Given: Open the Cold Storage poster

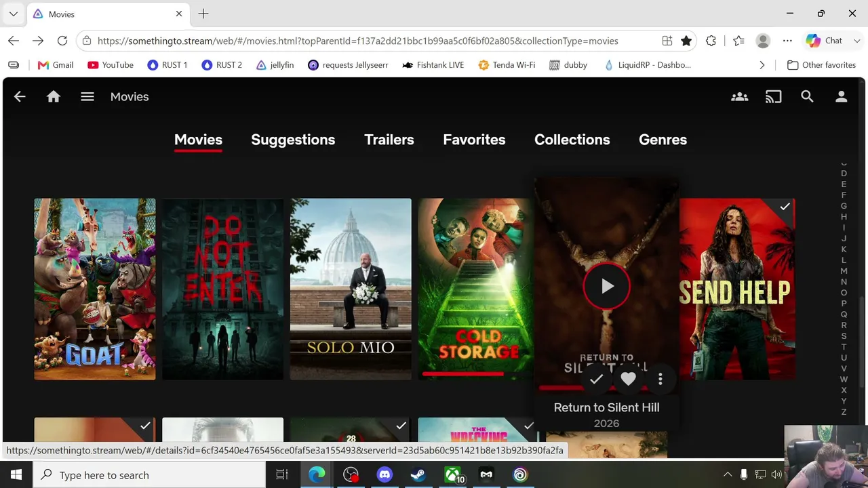Looking at the screenshot, I should 475,289.
